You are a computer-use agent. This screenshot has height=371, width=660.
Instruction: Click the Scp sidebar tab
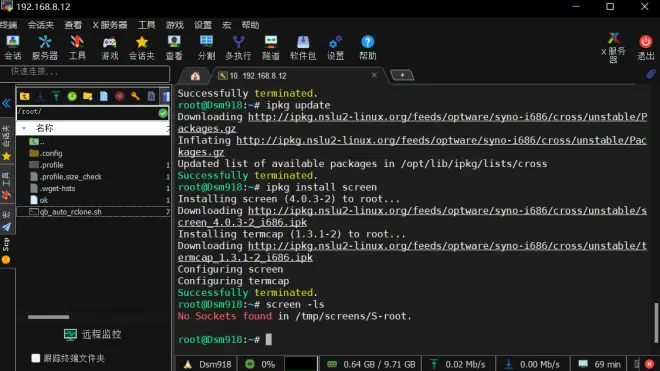pos(6,250)
